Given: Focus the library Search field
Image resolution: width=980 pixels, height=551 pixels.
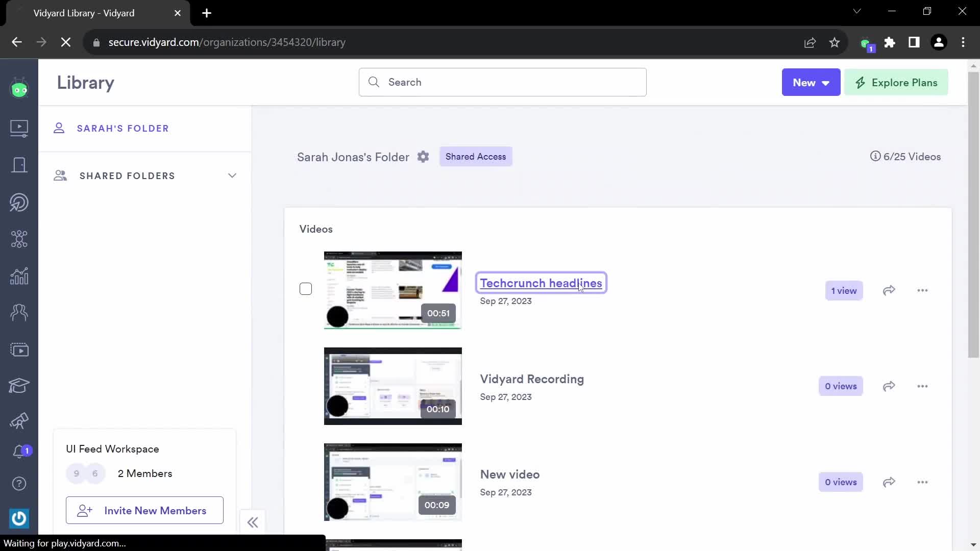Looking at the screenshot, I should coord(503,82).
